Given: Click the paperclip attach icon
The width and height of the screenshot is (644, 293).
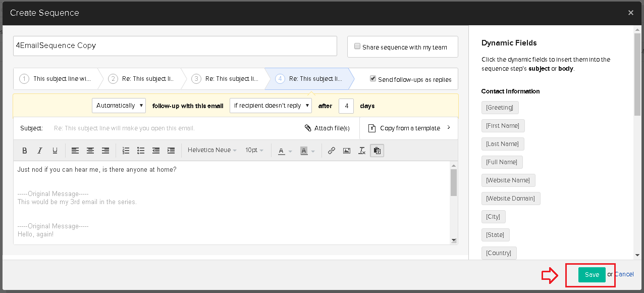Looking at the screenshot, I should tap(308, 128).
